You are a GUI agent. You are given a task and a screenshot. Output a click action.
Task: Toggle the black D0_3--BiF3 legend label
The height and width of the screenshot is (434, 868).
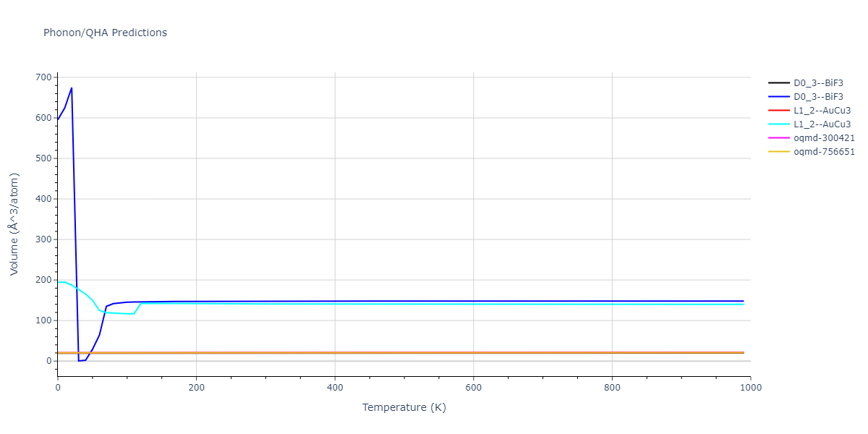coord(818,83)
